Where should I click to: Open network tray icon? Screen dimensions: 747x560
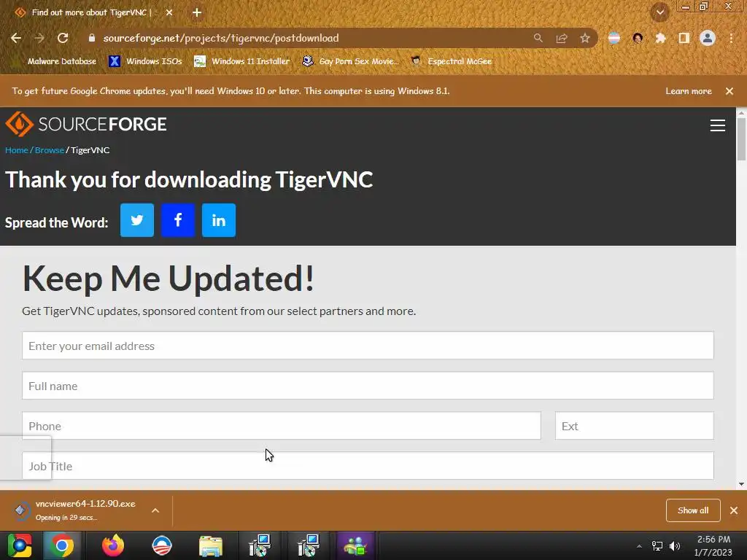[657, 546]
